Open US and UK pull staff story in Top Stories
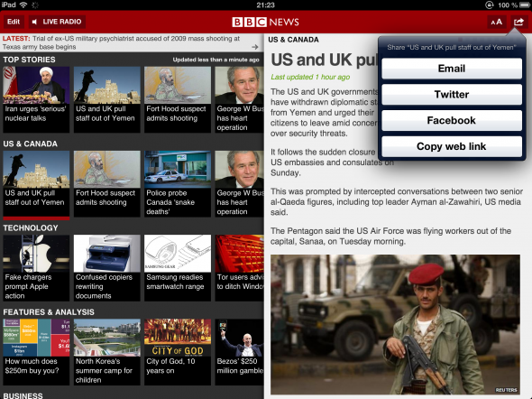This screenshot has width=532, height=399. (107, 99)
